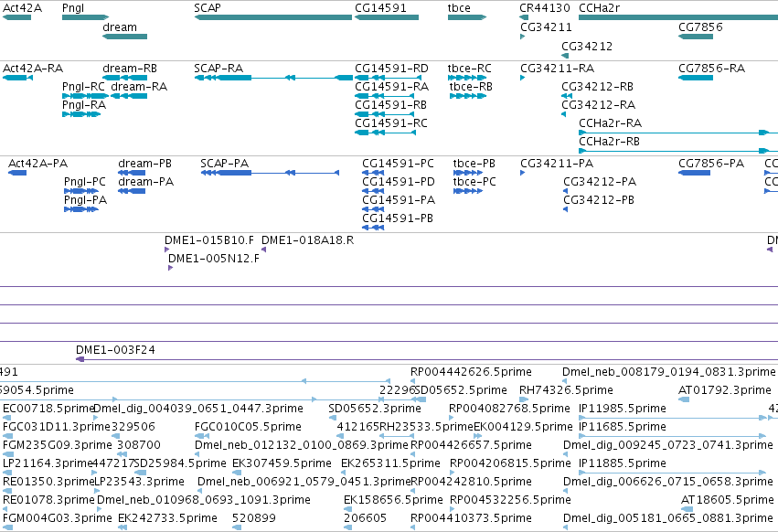Select the Act42A gene label

(x=22, y=8)
